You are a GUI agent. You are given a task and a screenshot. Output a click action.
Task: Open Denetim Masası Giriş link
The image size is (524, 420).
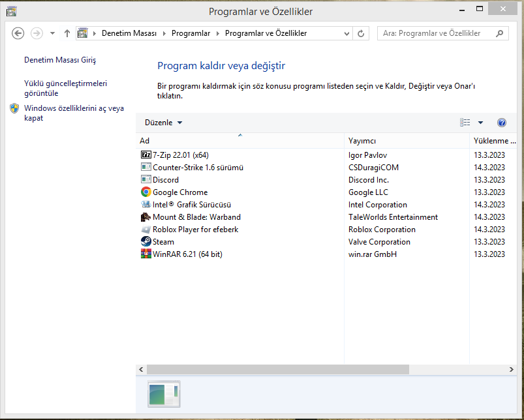(60, 60)
